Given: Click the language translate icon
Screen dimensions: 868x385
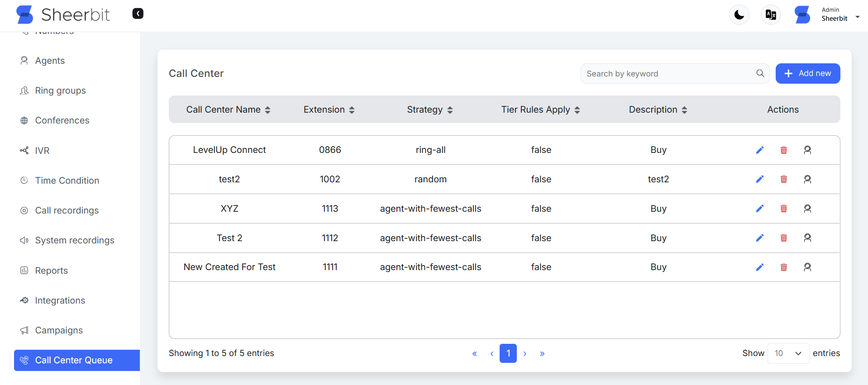Looking at the screenshot, I should pyautogui.click(x=771, y=15).
